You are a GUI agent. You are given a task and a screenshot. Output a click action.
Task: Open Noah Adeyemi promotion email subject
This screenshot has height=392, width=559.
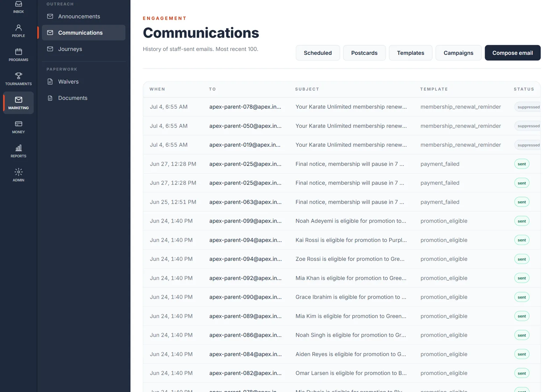click(351, 221)
